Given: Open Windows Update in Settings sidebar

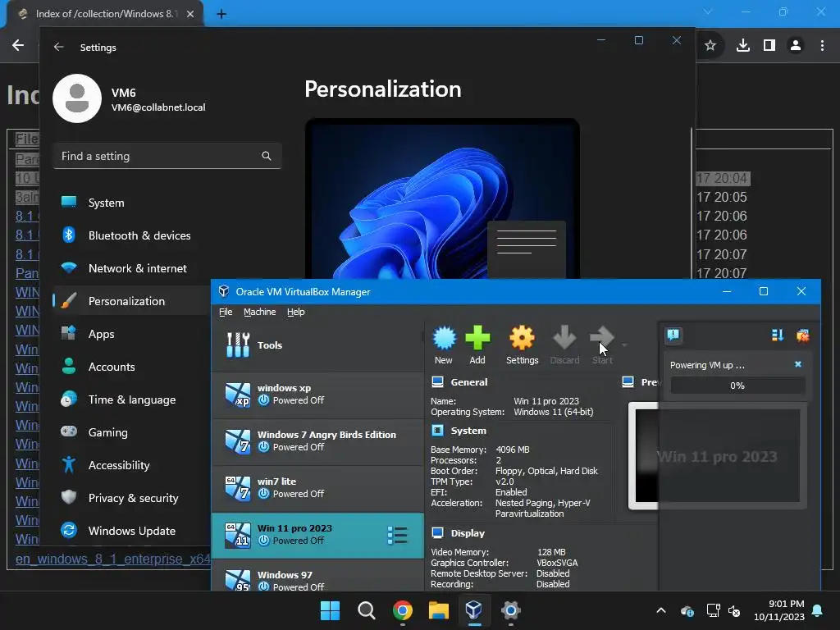Looking at the screenshot, I should (x=131, y=531).
